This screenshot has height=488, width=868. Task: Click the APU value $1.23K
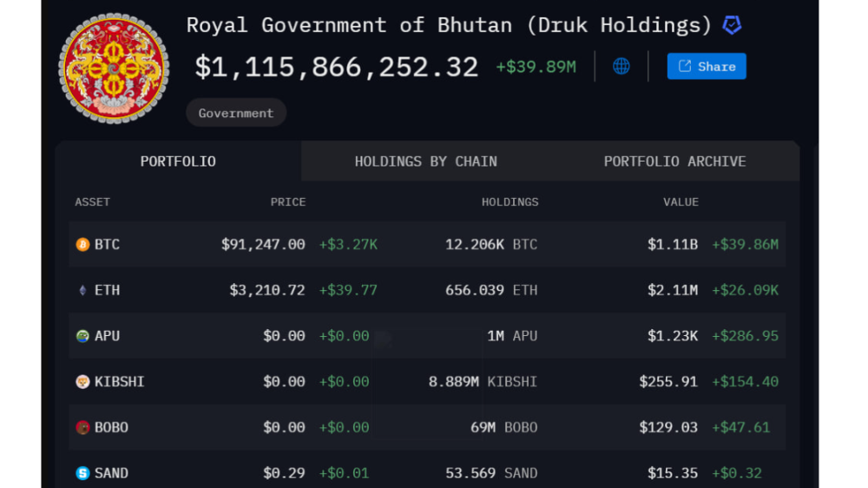[x=673, y=336]
